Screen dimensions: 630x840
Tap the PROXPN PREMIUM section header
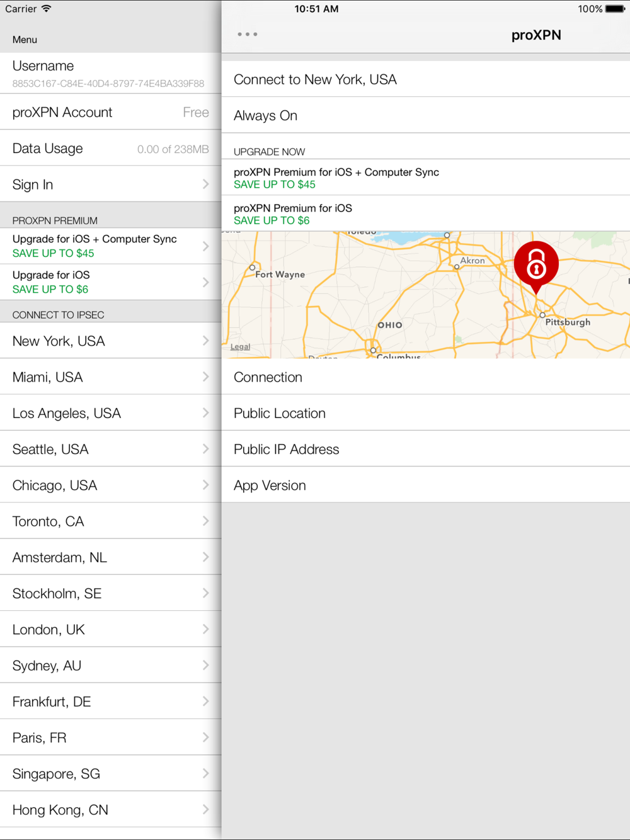click(x=55, y=220)
